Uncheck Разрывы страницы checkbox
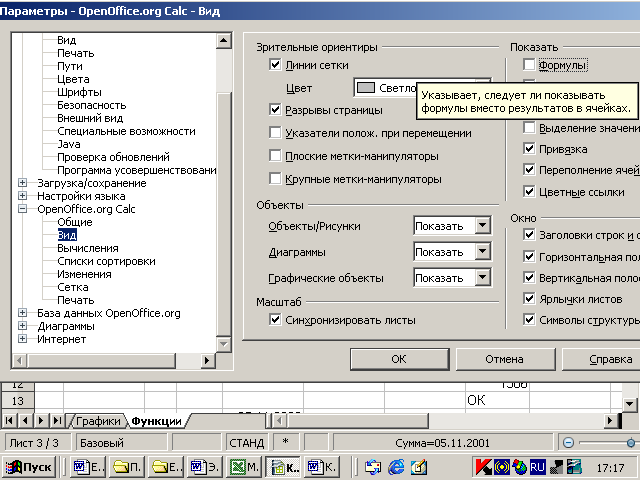 click(x=275, y=109)
